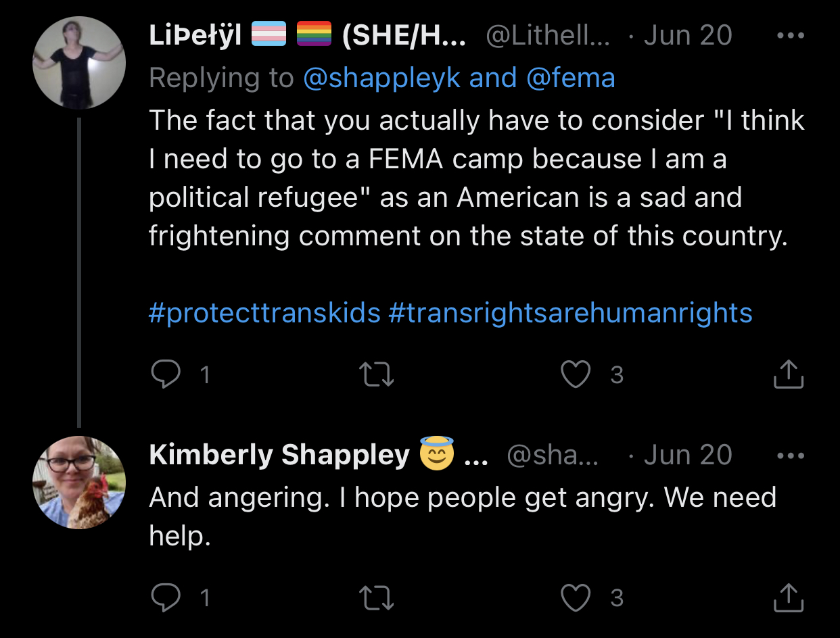View Kimberly Shappley's profile picture with chicken
This screenshot has height=638, width=840.
[79, 483]
